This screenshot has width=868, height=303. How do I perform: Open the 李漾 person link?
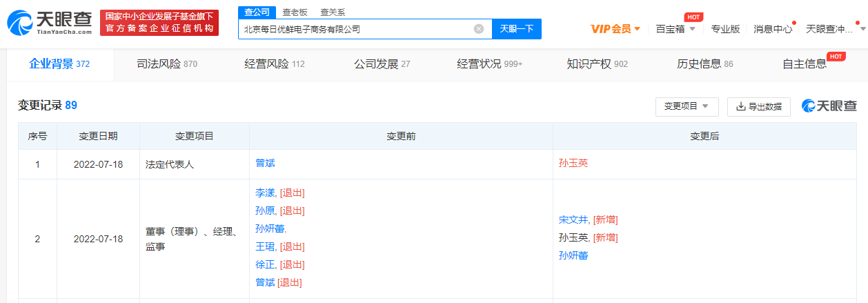(x=266, y=193)
